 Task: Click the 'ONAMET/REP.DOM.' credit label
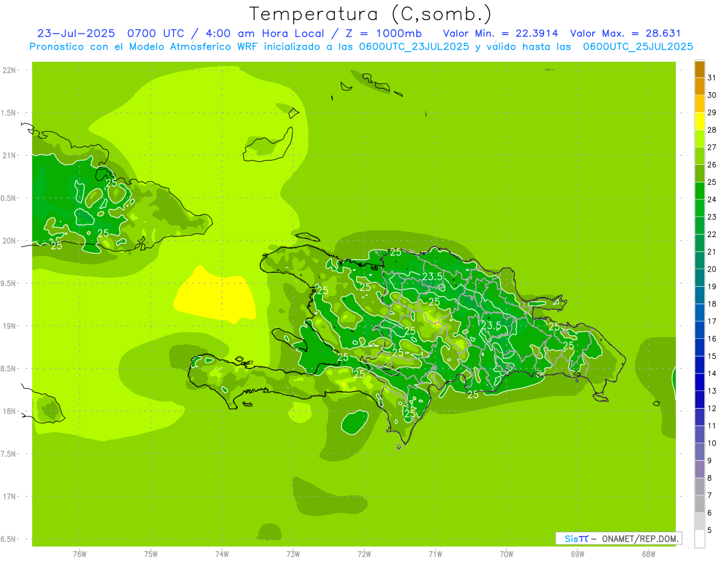(x=639, y=538)
